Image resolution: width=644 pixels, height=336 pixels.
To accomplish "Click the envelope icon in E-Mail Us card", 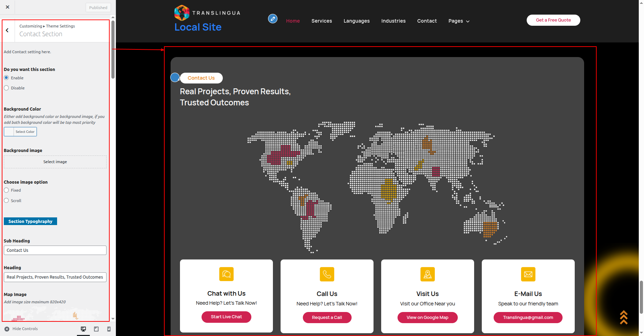I will (528, 274).
